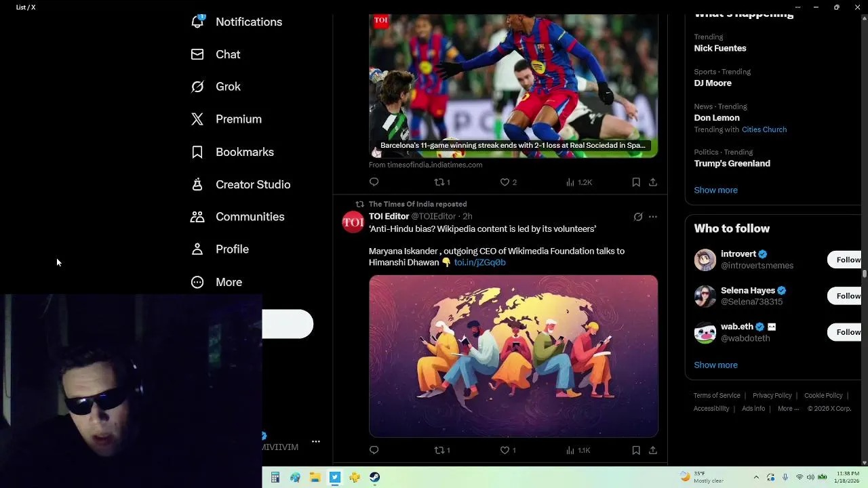Image resolution: width=868 pixels, height=488 pixels.
Task: Open Calculator from the taskbar
Action: point(275,477)
